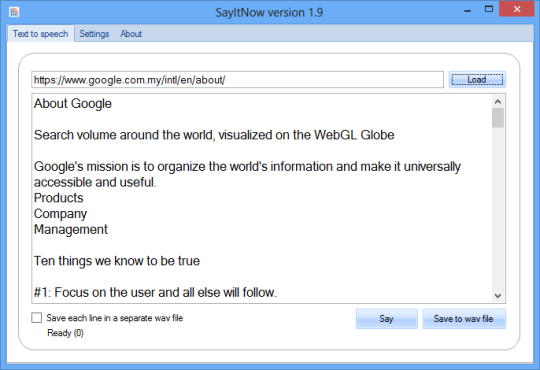Maximize the SayItNow window
Image resolution: width=540 pixels, height=370 pixels.
pos(488,9)
